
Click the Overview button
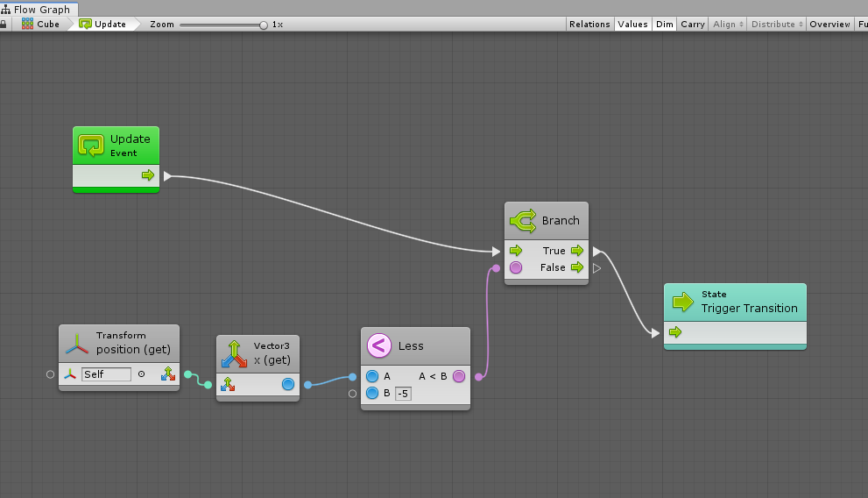tap(829, 25)
